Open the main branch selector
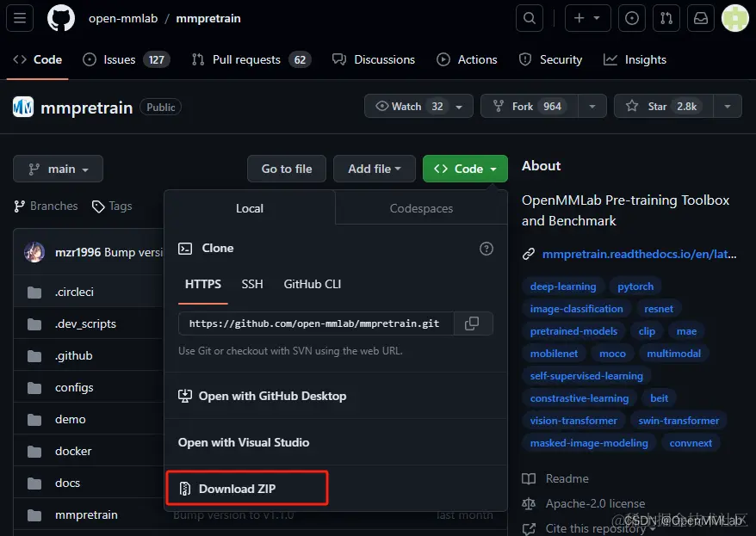This screenshot has width=756, height=536. click(x=58, y=169)
